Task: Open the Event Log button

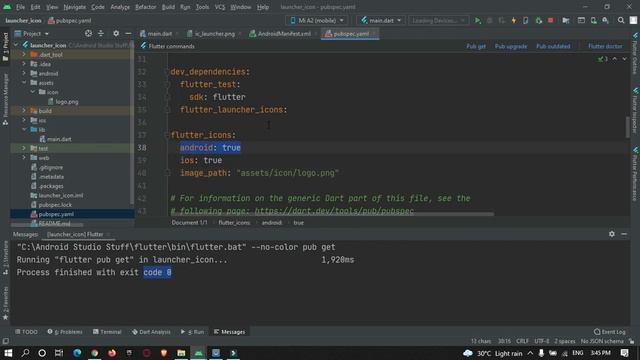Action: [610, 332]
